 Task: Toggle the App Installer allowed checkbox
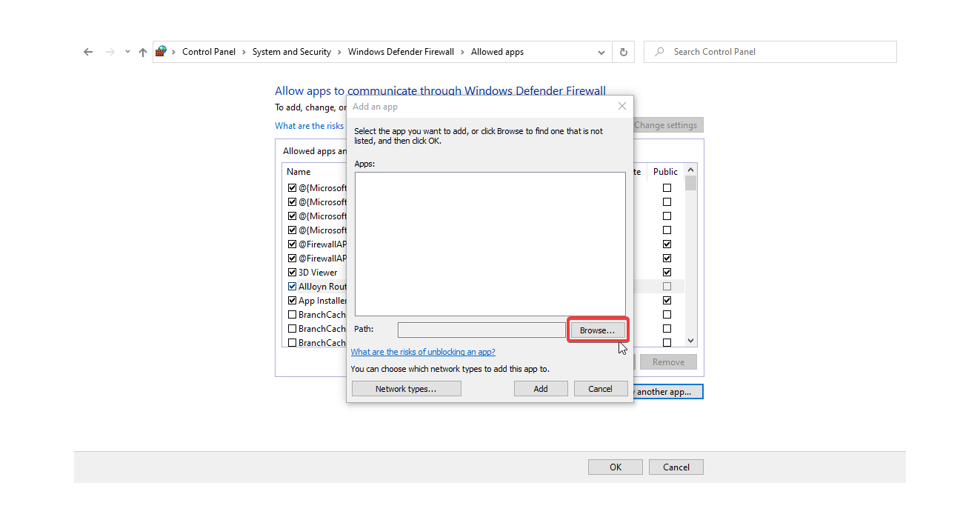point(292,301)
